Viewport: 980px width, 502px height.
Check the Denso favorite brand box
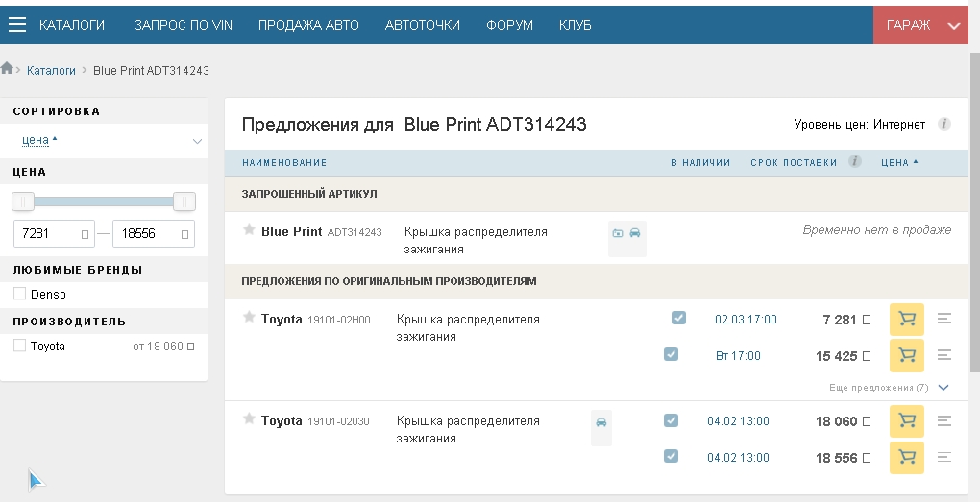[19, 294]
